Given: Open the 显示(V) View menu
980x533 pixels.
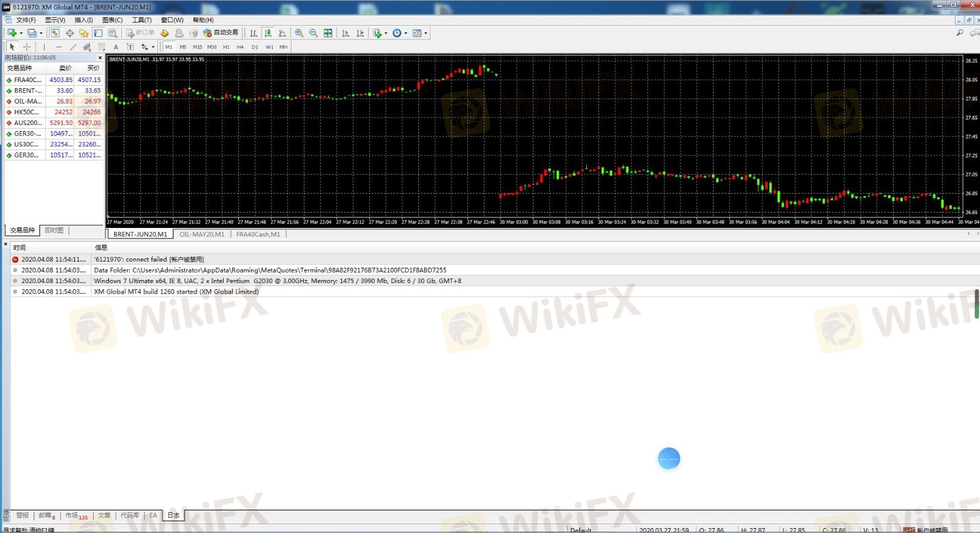Looking at the screenshot, I should (x=55, y=20).
